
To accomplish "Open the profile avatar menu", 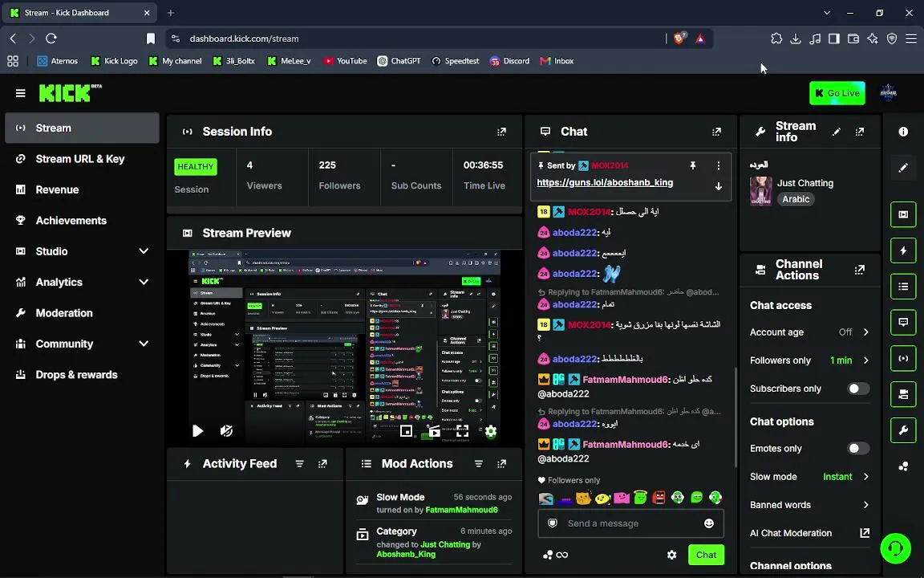I will point(888,92).
